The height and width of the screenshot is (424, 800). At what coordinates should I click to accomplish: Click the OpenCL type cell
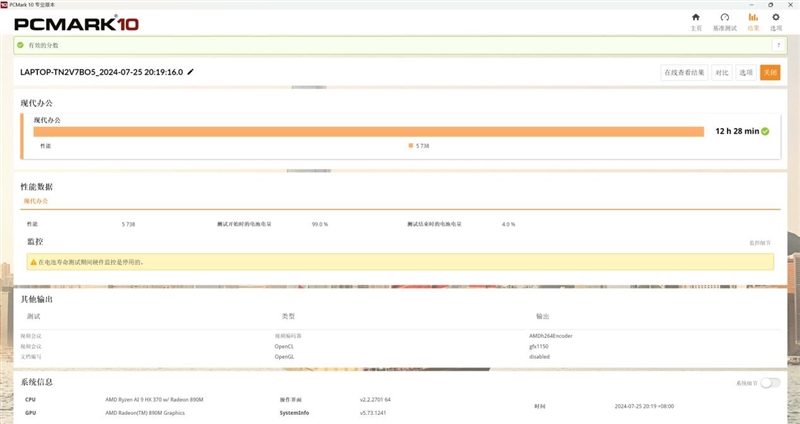pos(284,346)
